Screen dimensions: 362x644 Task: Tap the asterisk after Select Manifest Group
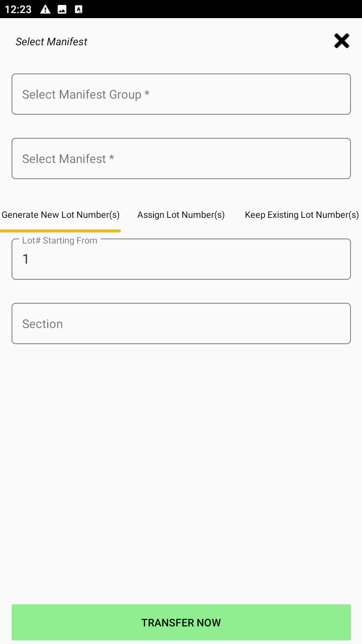point(147,94)
